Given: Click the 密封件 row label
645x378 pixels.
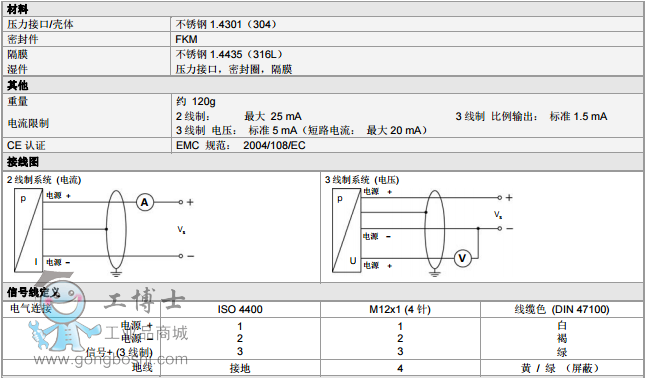Looking at the screenshot, I should click(23, 39).
